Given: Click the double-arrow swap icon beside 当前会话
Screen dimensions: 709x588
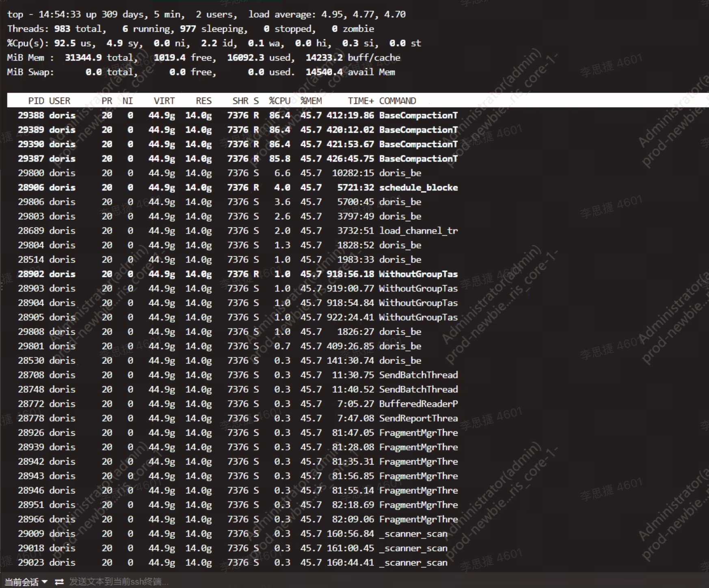Looking at the screenshot, I should [x=59, y=582].
